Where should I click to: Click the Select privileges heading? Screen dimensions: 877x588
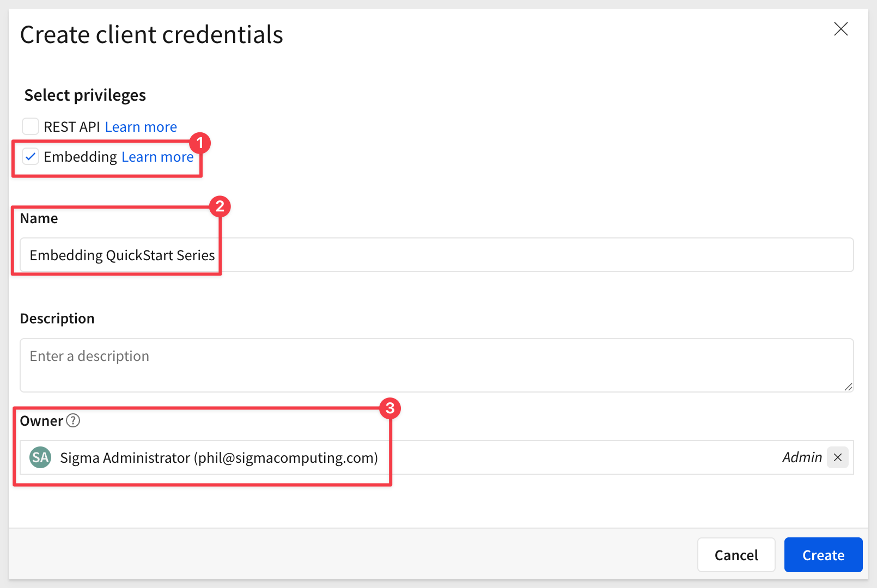[85, 95]
